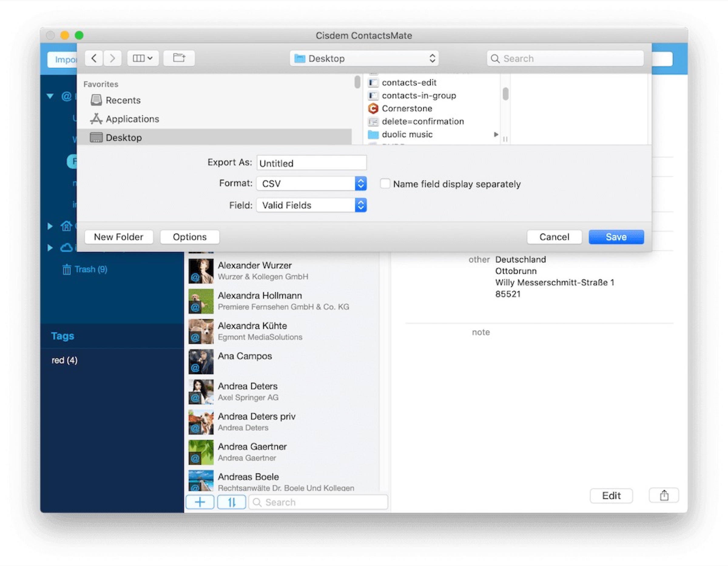The width and height of the screenshot is (728, 566).
Task: Click the add contact plus button
Action: click(x=200, y=502)
